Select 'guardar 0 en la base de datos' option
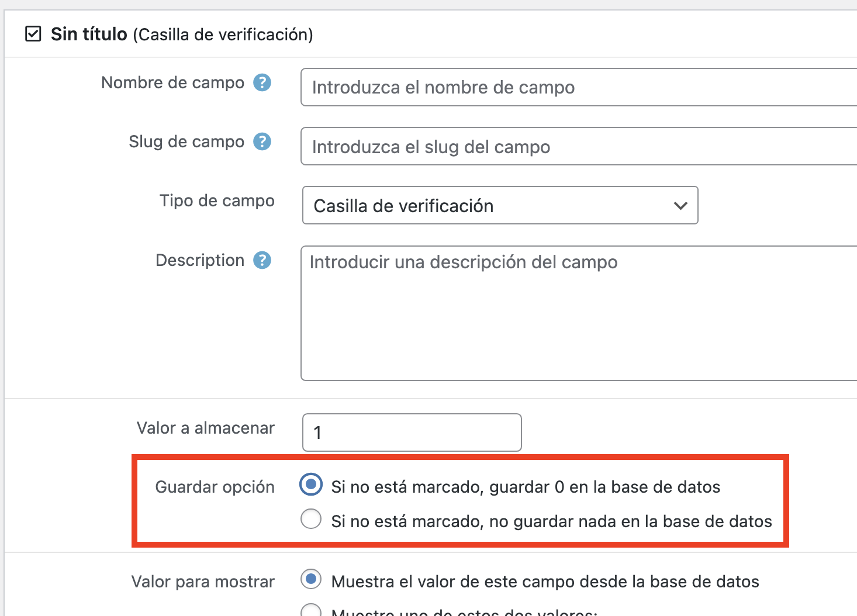The width and height of the screenshot is (857, 616). tap(311, 485)
